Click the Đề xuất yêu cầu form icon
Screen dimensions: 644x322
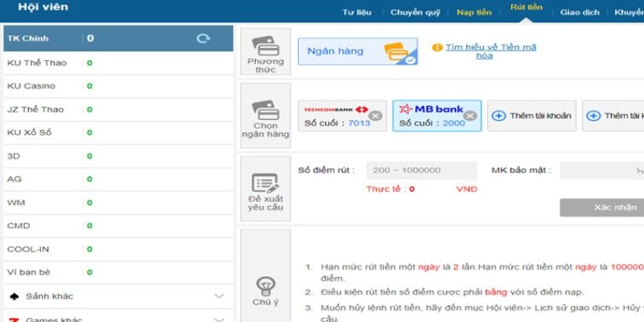pyautogui.click(x=266, y=184)
